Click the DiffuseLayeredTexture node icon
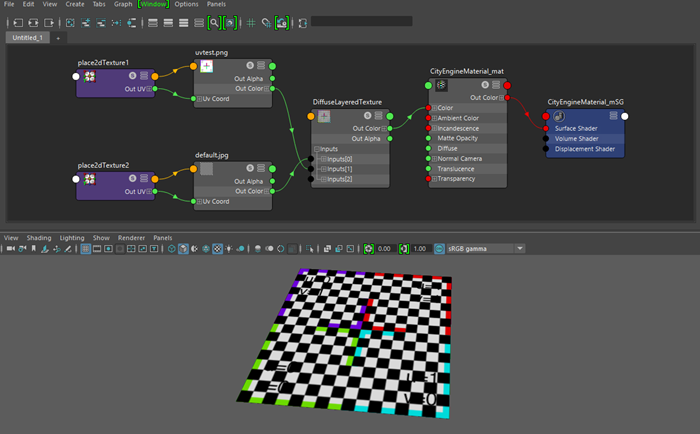Image resolution: width=700 pixels, height=434 pixels. [x=323, y=117]
